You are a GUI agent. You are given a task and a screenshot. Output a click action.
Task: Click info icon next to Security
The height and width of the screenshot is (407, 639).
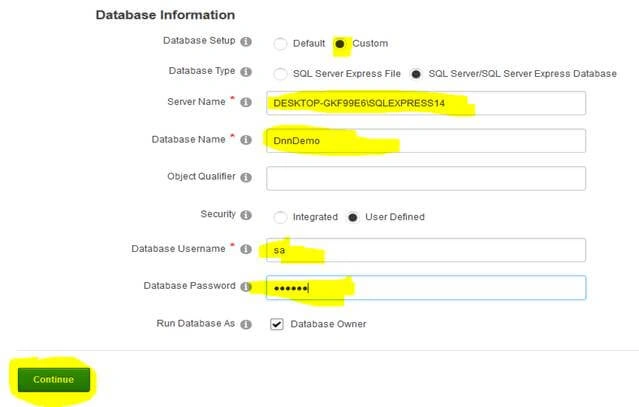tap(246, 215)
